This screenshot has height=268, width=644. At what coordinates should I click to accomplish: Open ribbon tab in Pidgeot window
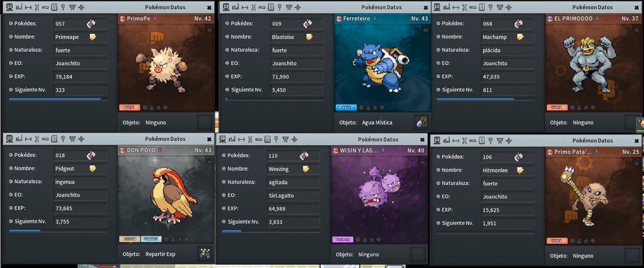(72, 139)
